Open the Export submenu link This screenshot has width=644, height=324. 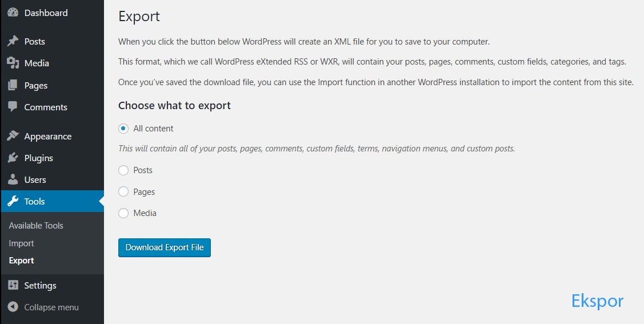tap(21, 261)
